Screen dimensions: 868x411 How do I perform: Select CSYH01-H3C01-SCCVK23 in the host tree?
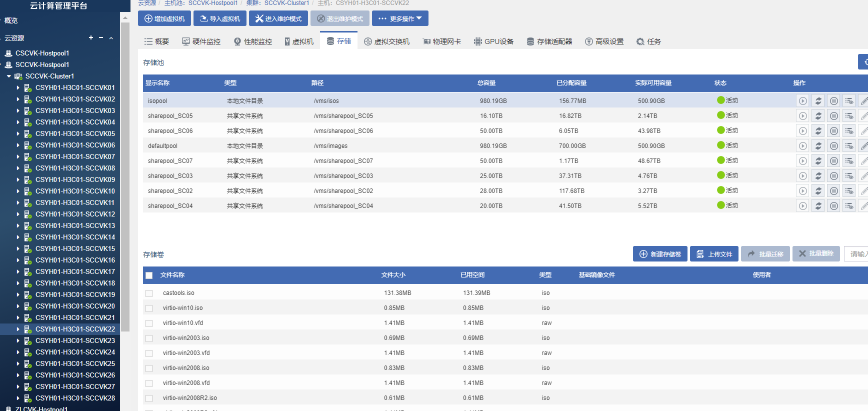(x=75, y=340)
